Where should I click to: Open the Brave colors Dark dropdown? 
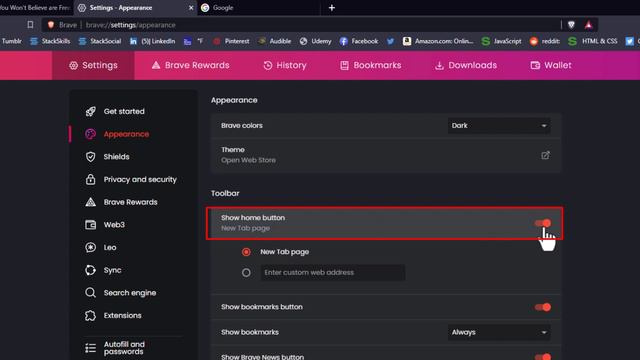(x=499, y=125)
